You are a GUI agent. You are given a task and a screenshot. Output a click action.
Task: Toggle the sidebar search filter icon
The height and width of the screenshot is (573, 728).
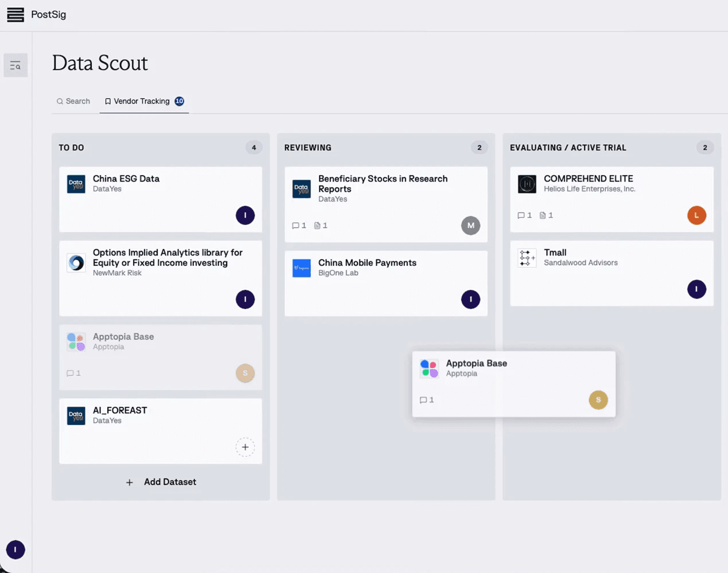click(x=15, y=66)
